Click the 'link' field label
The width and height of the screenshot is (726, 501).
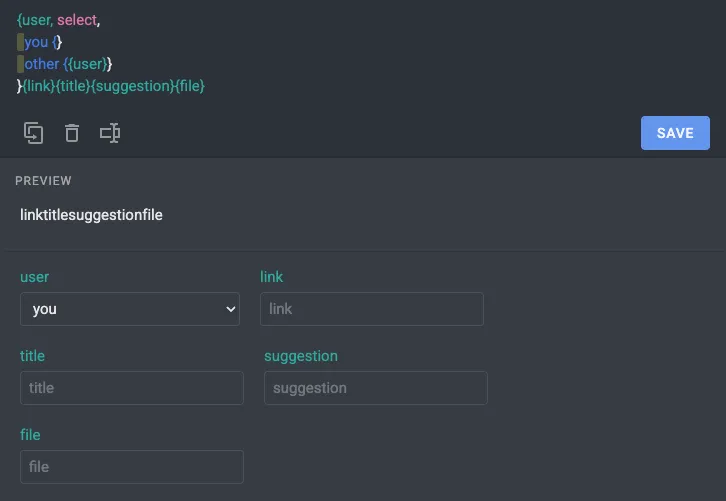click(x=271, y=277)
